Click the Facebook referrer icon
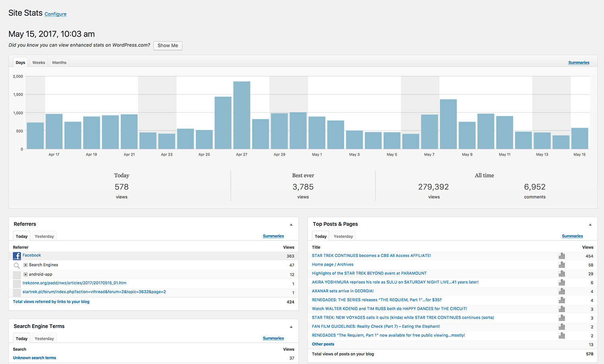The width and height of the screenshot is (604, 364). pos(17,256)
